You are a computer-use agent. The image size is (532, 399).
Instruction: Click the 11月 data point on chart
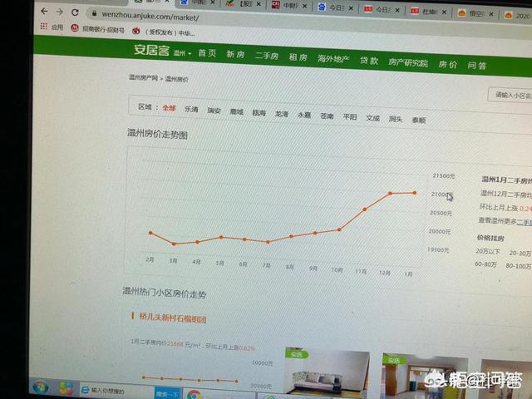coord(365,209)
